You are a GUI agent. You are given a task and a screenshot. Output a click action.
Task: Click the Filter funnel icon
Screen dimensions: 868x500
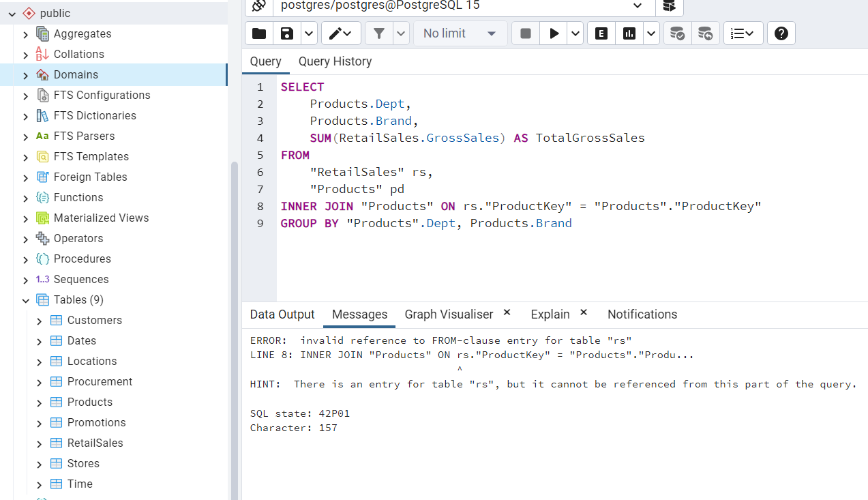pos(379,33)
